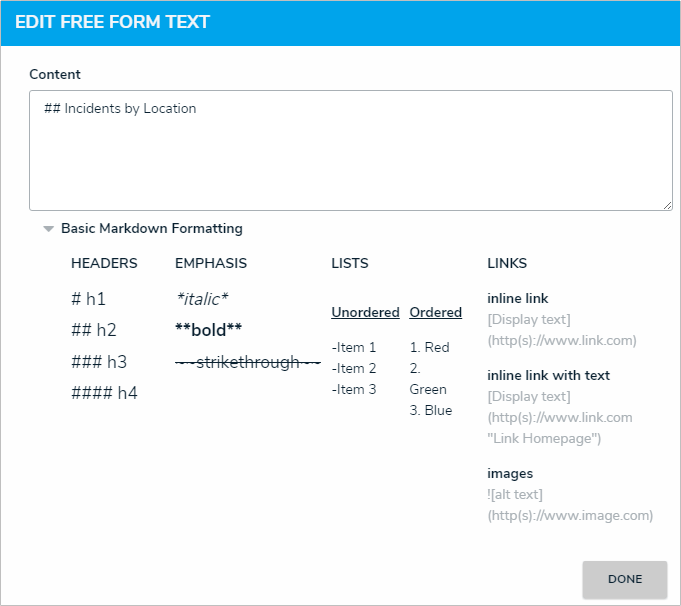Click the HEADERS column heading
Viewport: 681px width, 606px height.
click(x=104, y=264)
